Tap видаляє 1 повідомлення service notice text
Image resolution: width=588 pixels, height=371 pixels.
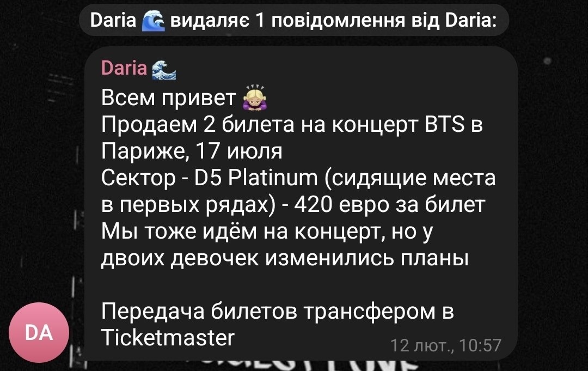click(287, 20)
